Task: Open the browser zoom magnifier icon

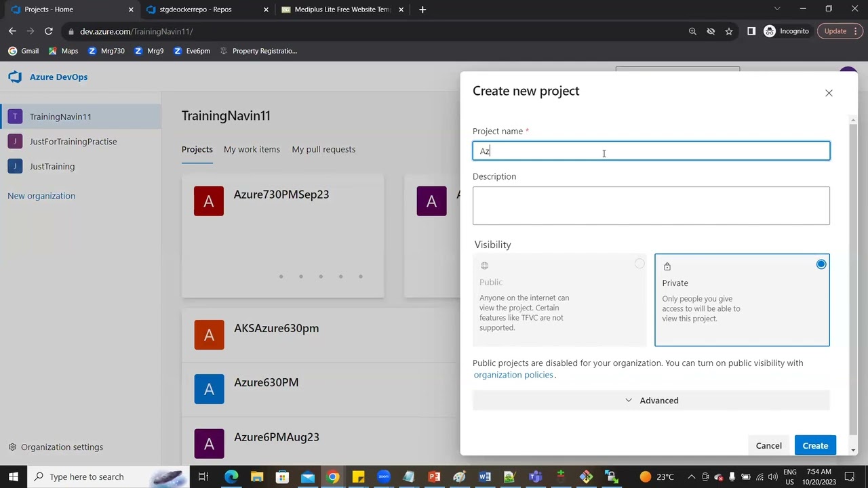Action: point(692,31)
